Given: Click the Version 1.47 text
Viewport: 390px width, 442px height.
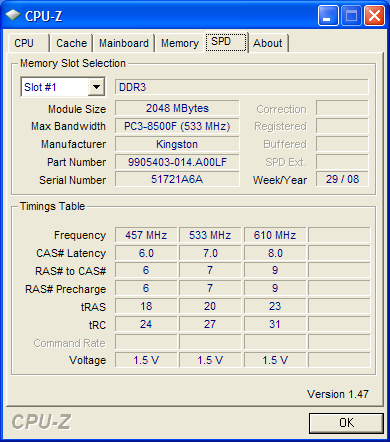Looking at the screenshot, I should tap(338, 394).
